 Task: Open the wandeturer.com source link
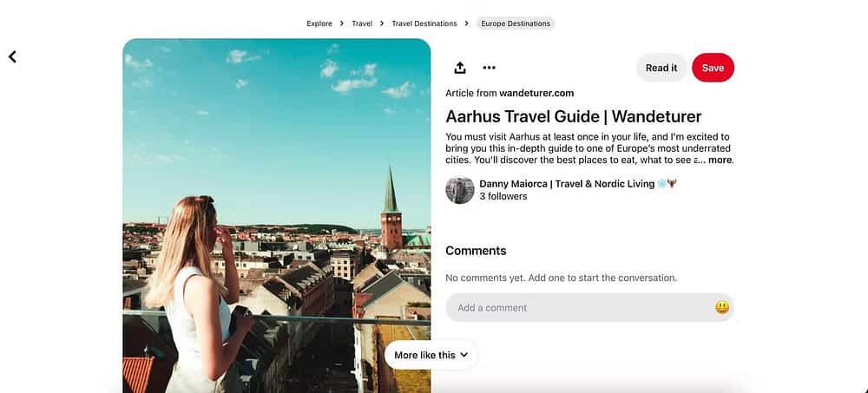click(536, 93)
